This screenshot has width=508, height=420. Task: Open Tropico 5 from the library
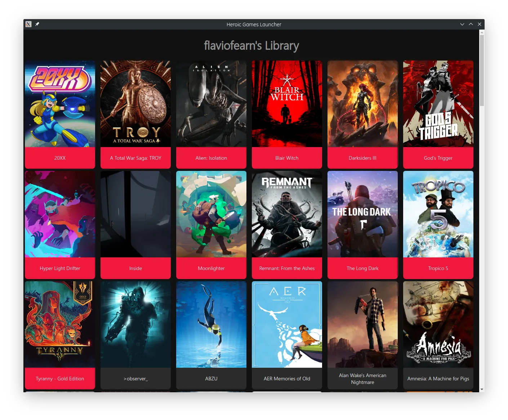(x=438, y=214)
